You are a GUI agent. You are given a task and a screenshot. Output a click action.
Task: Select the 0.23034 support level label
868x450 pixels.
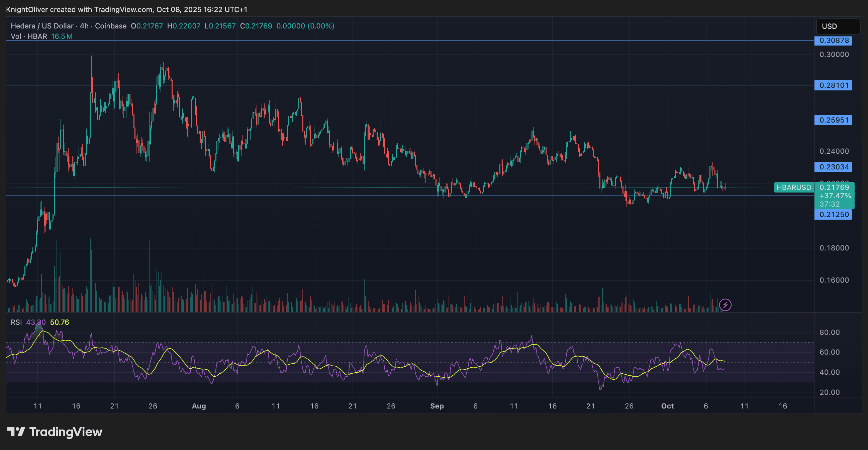834,167
